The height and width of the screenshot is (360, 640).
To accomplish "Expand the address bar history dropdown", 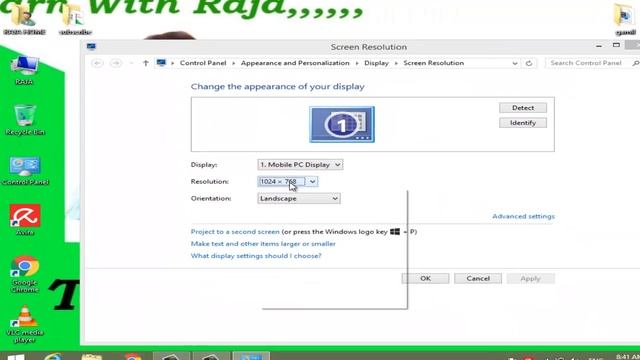I will tap(515, 63).
